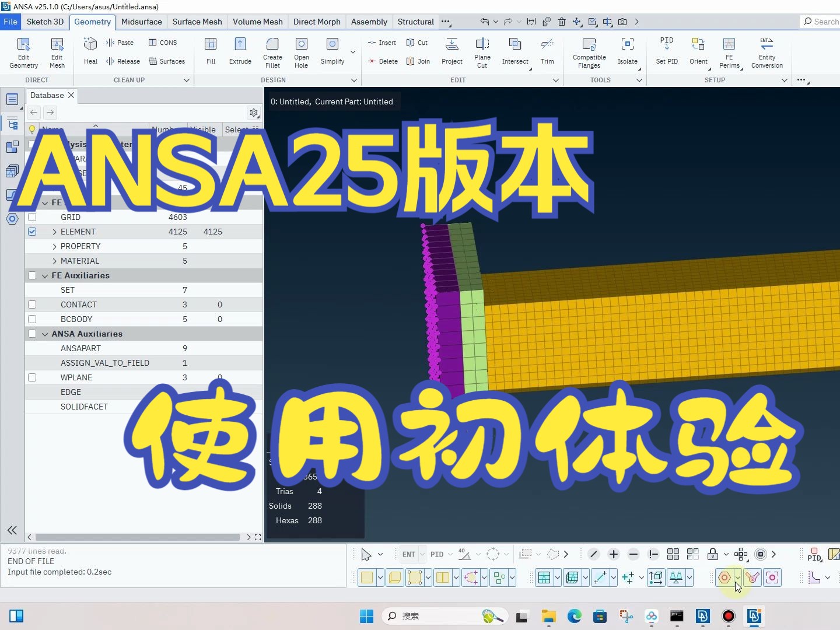The height and width of the screenshot is (630, 840).
Task: Click the plus circle button in the bottom toolbar
Action: [614, 554]
